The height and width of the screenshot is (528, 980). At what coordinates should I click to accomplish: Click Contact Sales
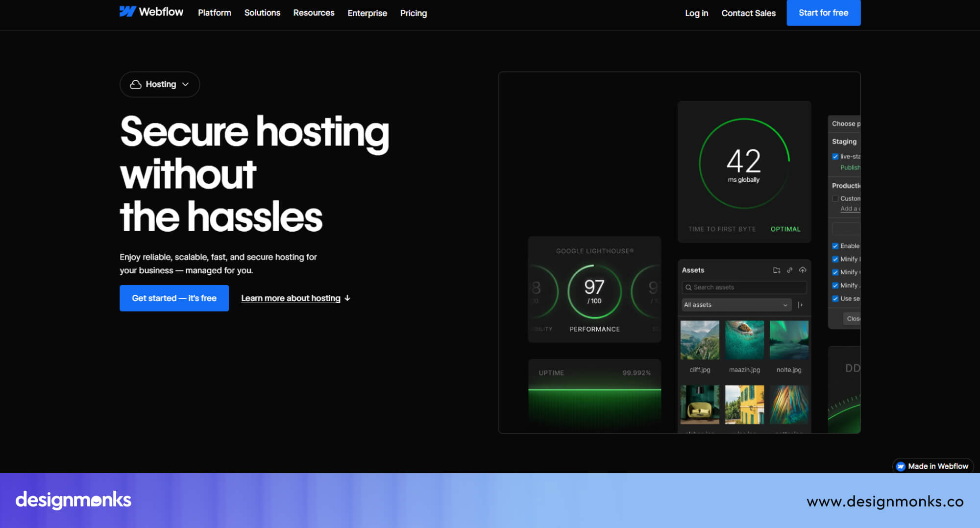point(748,13)
